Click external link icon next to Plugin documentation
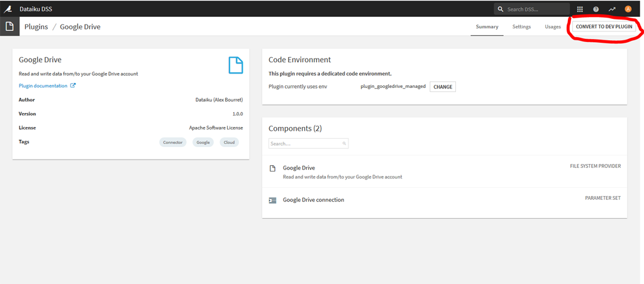Image resolution: width=644 pixels, height=284 pixels. pos(73,86)
